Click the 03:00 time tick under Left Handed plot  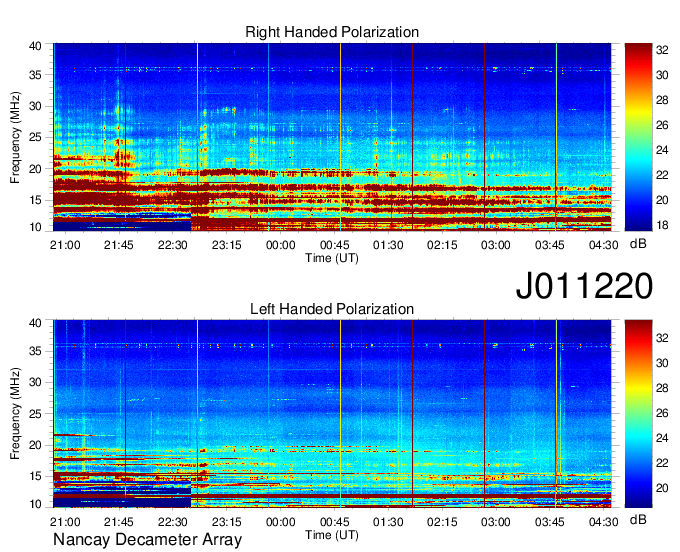[496, 522]
